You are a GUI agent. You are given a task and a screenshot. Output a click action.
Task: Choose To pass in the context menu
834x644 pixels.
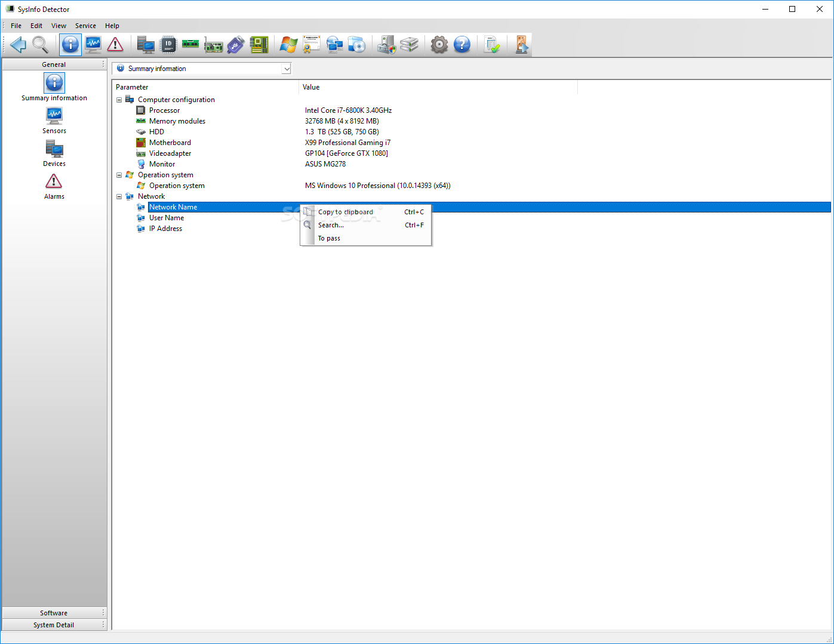pos(366,238)
